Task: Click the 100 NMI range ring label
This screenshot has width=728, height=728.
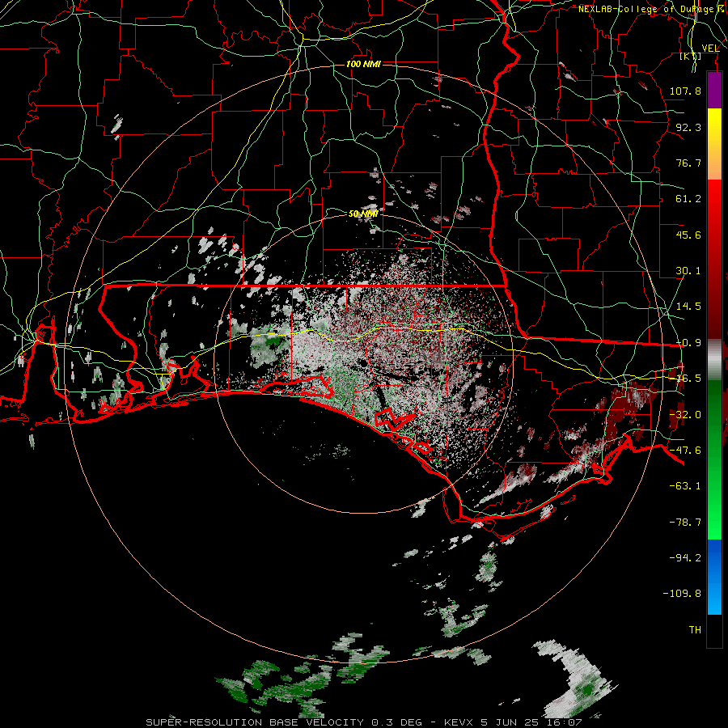Action: tap(363, 64)
